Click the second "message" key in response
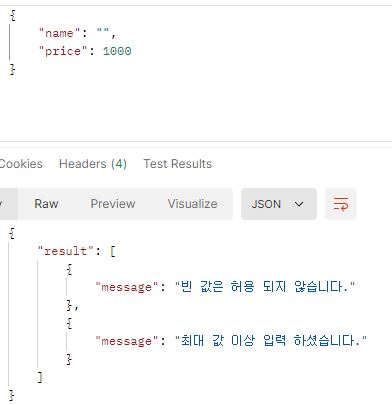392x405 pixels. click(x=126, y=341)
